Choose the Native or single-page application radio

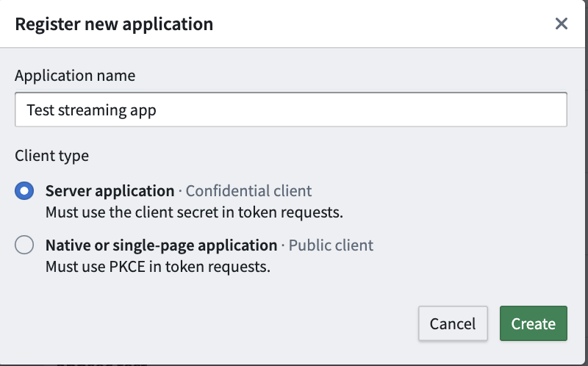tap(24, 245)
